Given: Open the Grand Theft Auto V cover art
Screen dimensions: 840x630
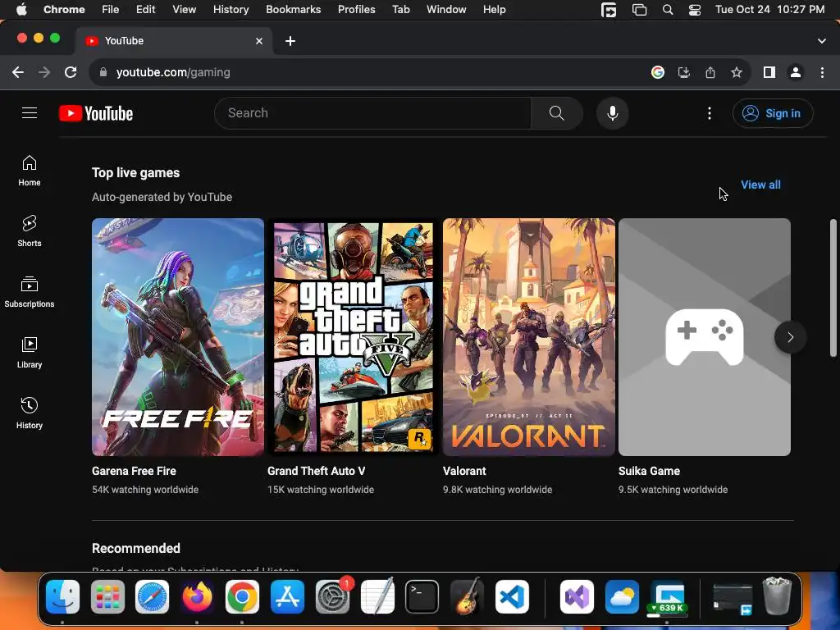Looking at the screenshot, I should pos(354,337).
